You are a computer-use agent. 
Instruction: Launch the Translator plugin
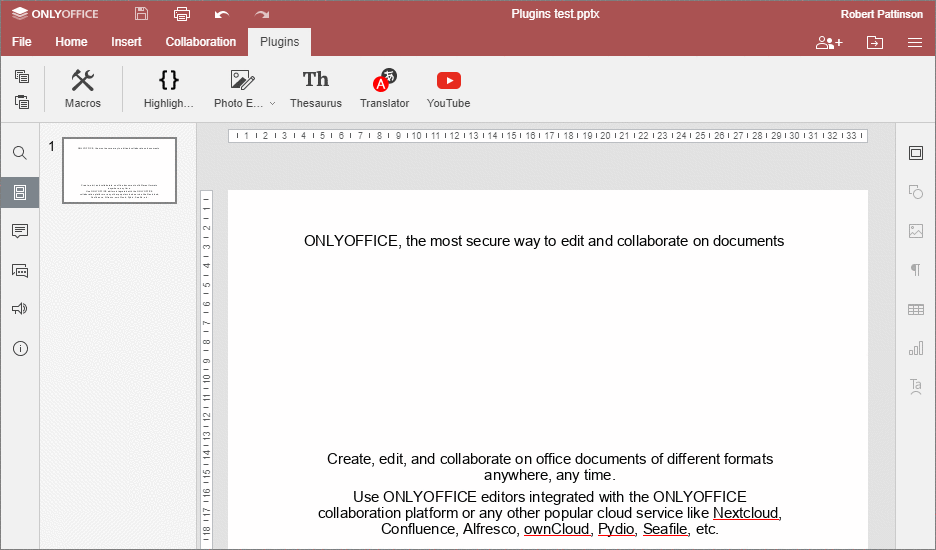coord(384,89)
